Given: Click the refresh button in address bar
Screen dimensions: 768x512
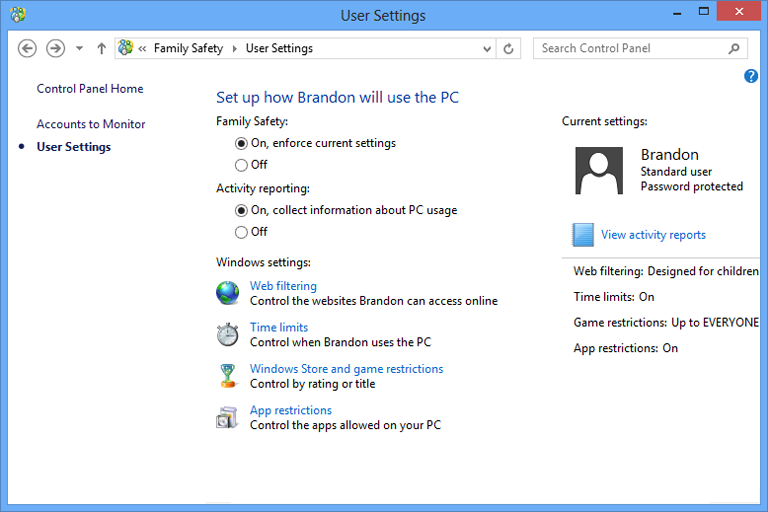Looking at the screenshot, I should (509, 48).
